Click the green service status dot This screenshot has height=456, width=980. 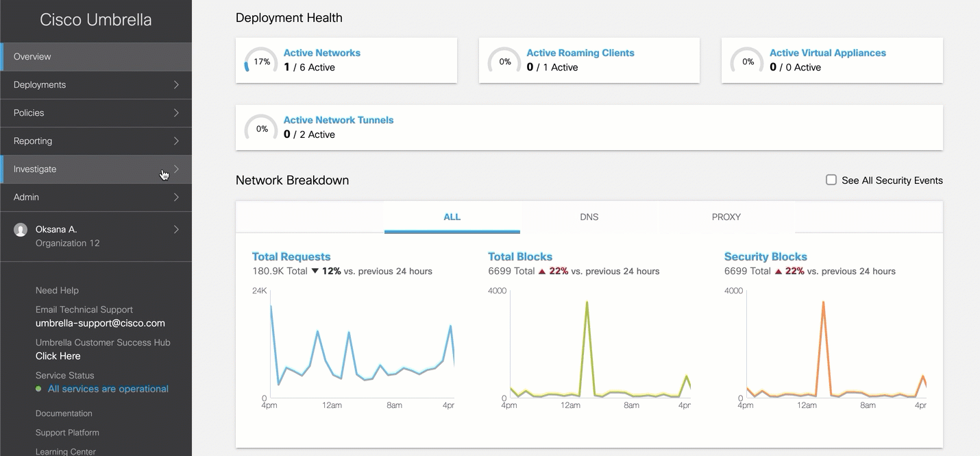point(38,389)
